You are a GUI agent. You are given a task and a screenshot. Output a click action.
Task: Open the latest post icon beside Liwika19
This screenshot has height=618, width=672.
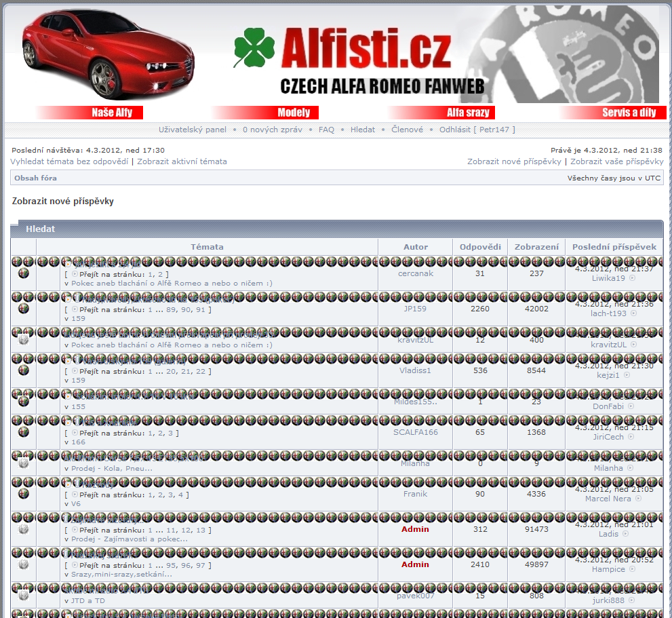[633, 278]
